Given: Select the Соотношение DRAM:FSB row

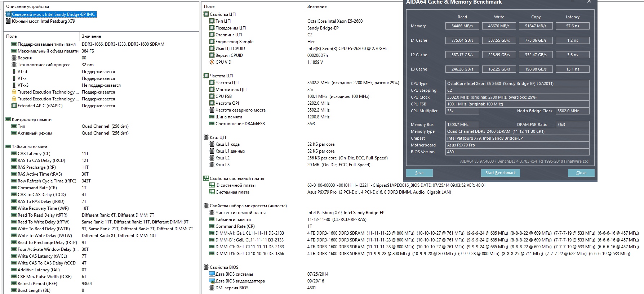Looking at the screenshot, I should coord(303,124).
